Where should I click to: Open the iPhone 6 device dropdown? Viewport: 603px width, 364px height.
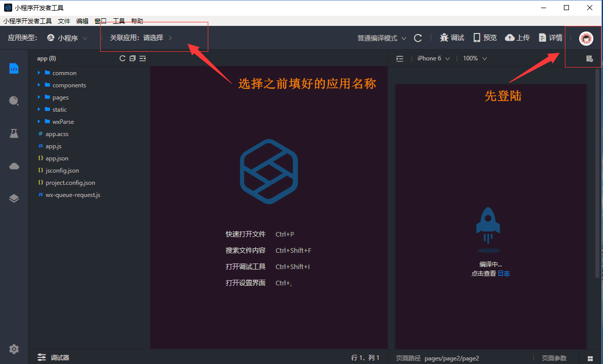[433, 58]
